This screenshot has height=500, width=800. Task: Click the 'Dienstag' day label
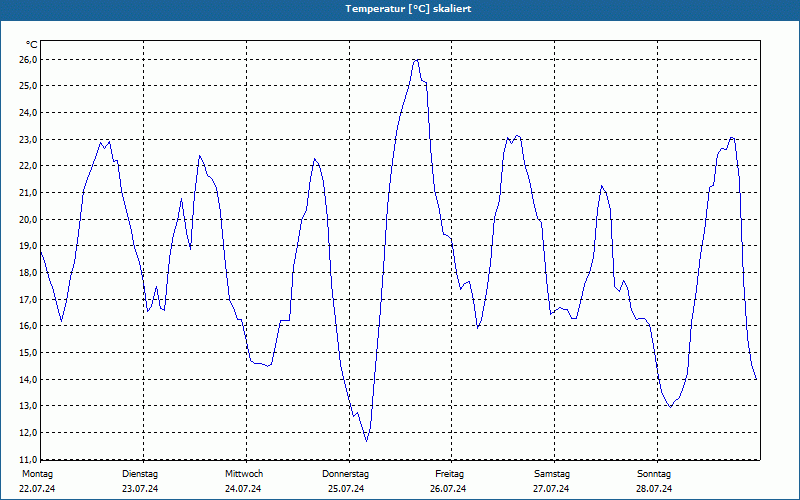(140, 474)
